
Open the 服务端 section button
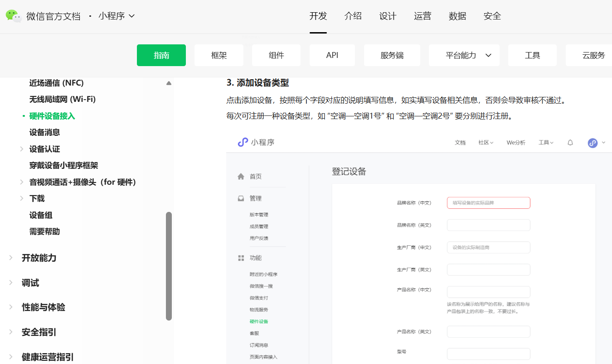click(x=392, y=55)
